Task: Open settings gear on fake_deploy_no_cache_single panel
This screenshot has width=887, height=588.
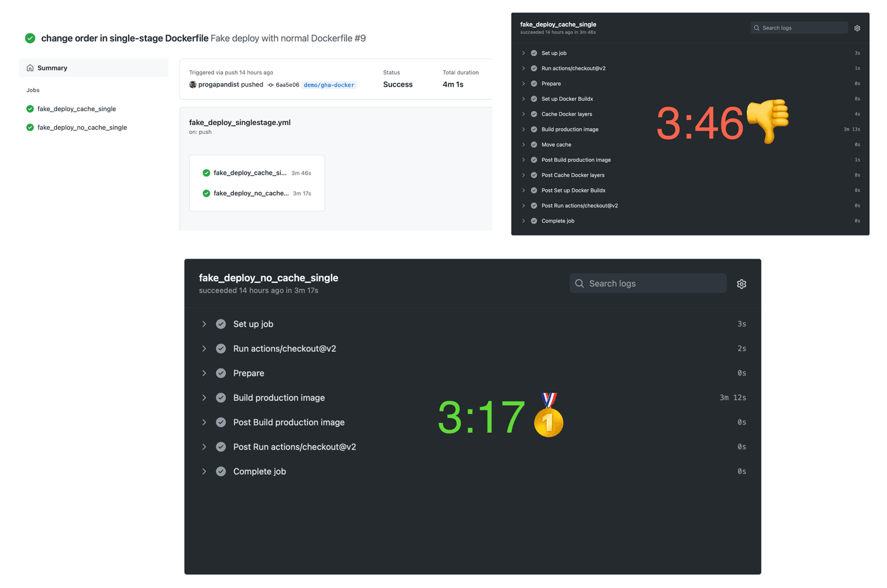Action: (741, 283)
